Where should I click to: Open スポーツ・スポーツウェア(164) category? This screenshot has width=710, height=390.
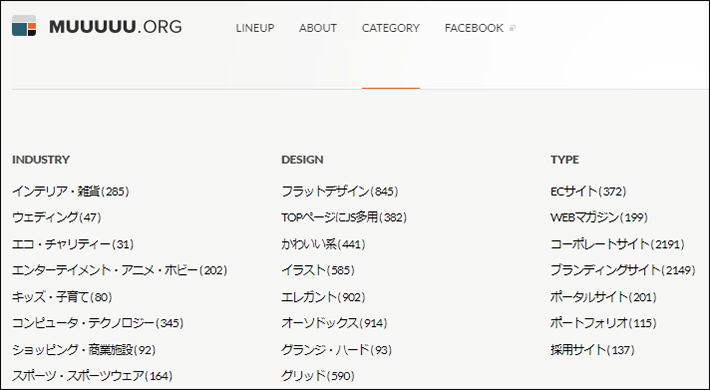tap(92, 376)
